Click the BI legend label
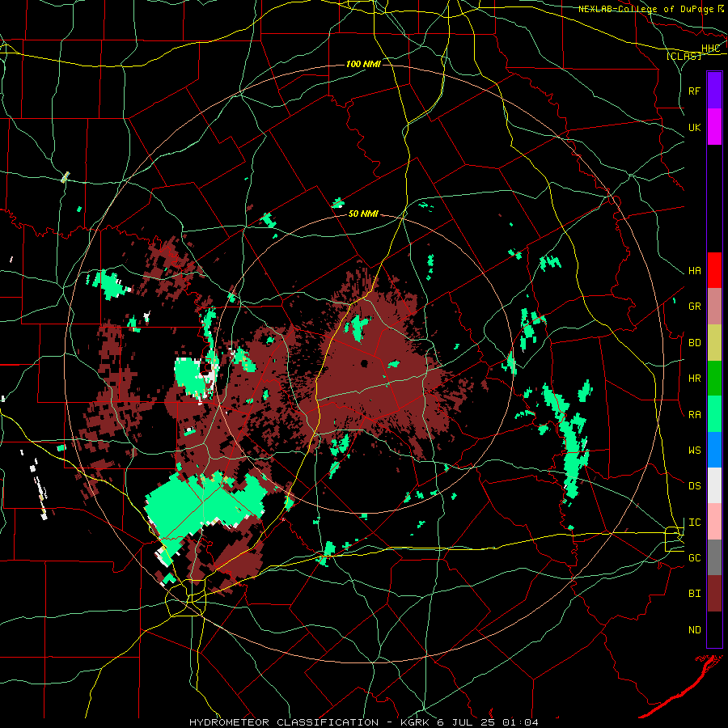 pos(694,594)
